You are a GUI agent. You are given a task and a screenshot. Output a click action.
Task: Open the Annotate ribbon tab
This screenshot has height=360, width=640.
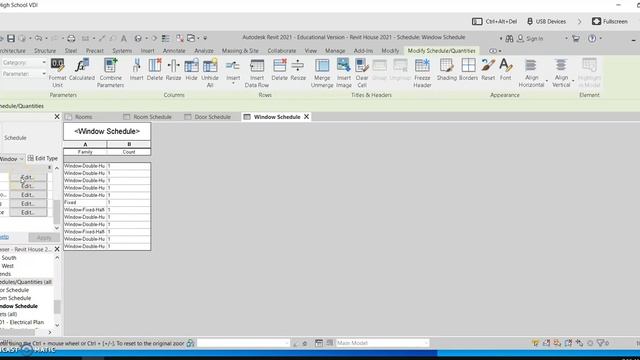pos(174,51)
